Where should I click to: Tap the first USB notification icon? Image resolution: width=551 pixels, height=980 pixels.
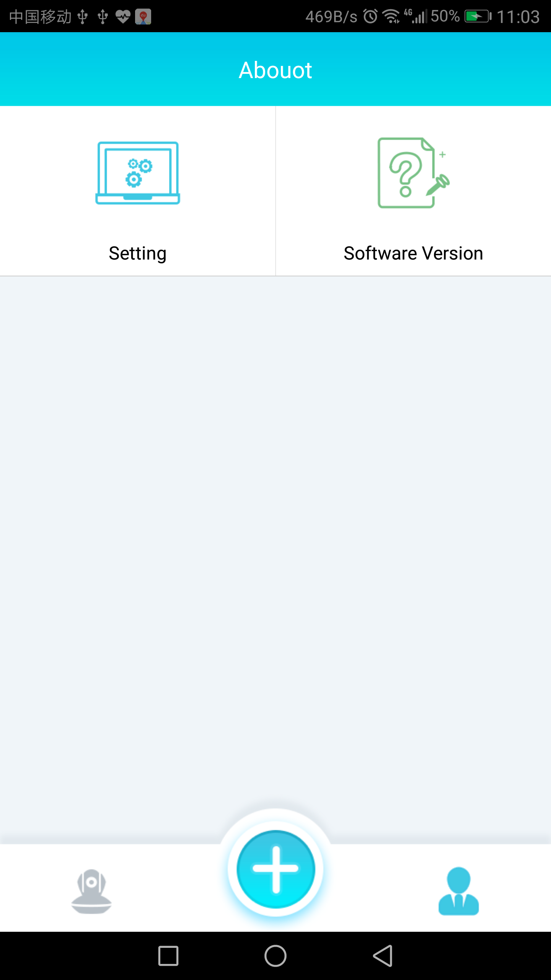point(83,17)
